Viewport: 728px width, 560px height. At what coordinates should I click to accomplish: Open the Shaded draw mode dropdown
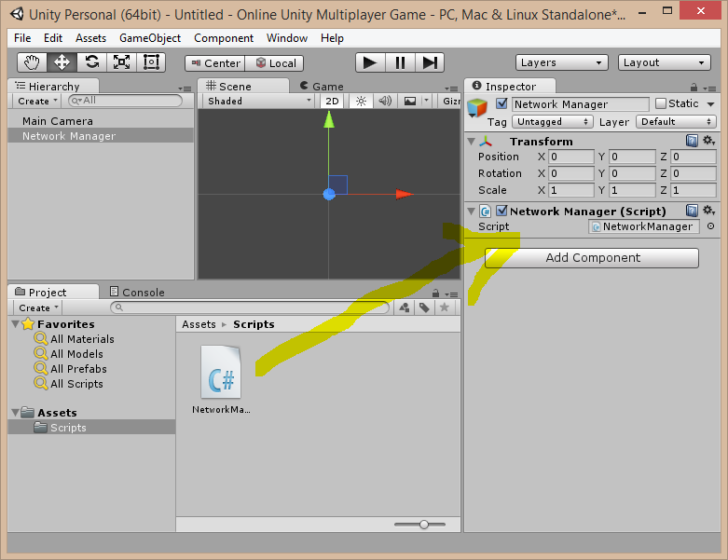(x=259, y=102)
